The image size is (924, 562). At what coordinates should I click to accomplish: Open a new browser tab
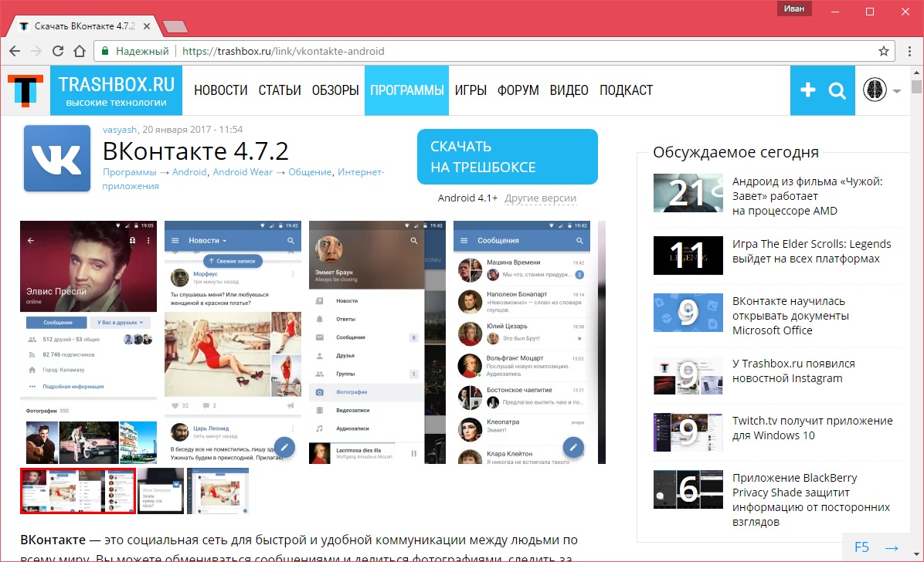coord(175,26)
